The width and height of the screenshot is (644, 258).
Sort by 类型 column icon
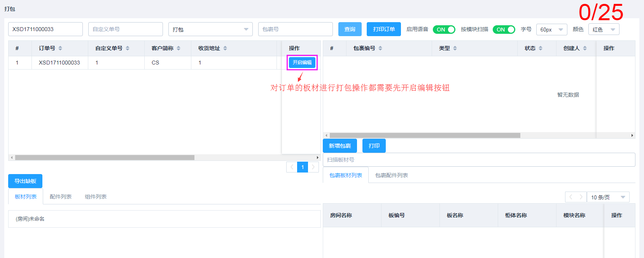(455, 48)
